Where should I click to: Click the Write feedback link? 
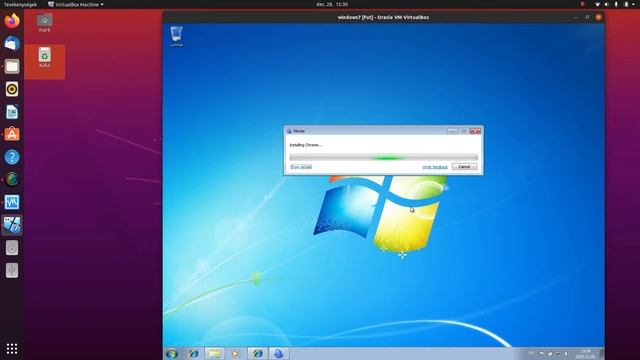(x=435, y=167)
